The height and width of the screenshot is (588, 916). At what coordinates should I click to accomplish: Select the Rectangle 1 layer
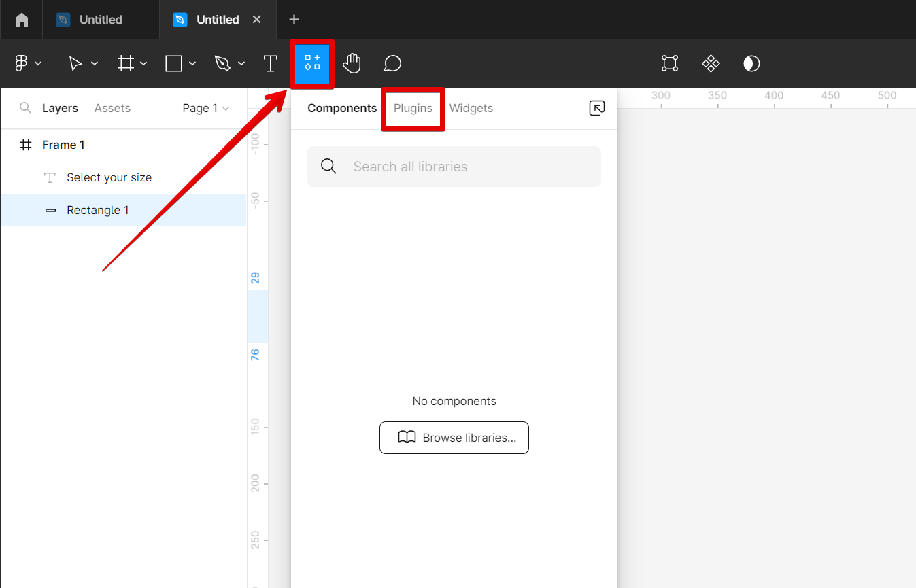[x=98, y=210]
